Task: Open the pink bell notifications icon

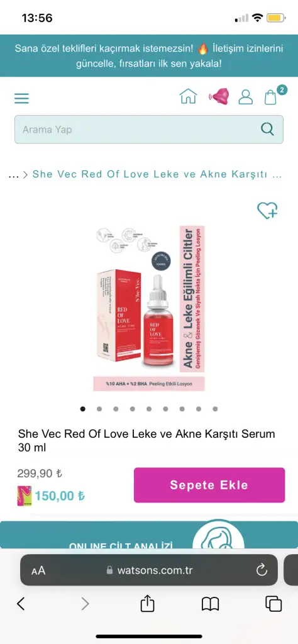Action: coord(218,97)
